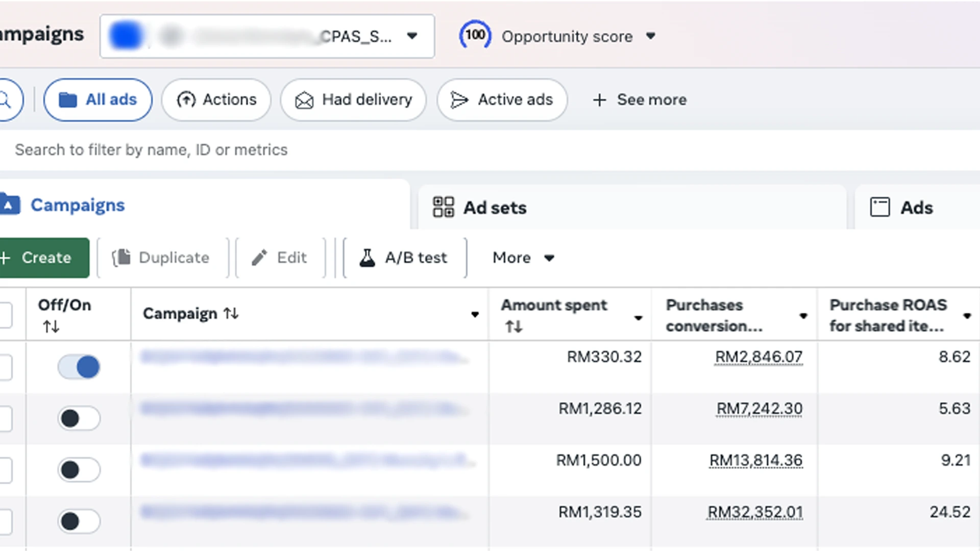Click the RM13,814.36 conversion value
Screen dimensions: 980x551
[756, 460]
